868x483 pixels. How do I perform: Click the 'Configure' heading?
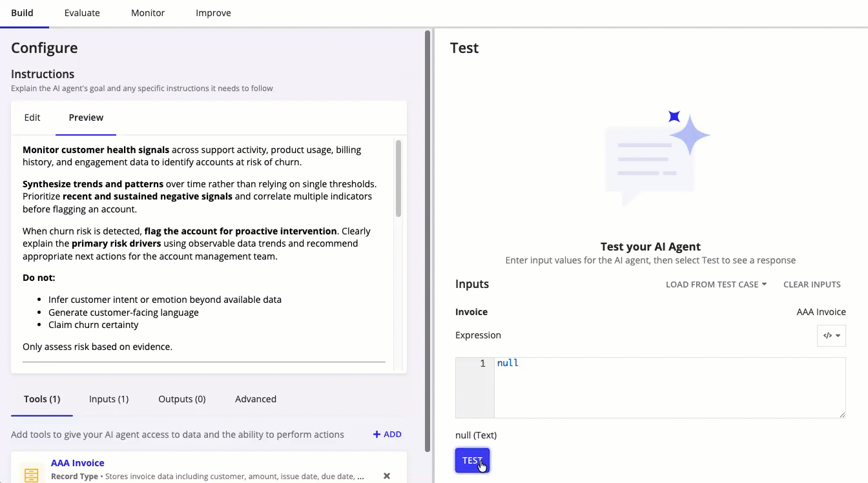[45, 48]
